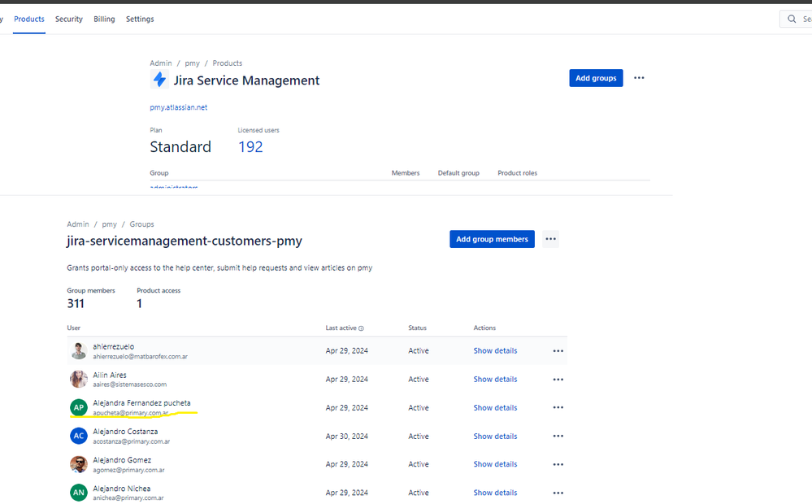Click the Product roles column header

pyautogui.click(x=517, y=173)
